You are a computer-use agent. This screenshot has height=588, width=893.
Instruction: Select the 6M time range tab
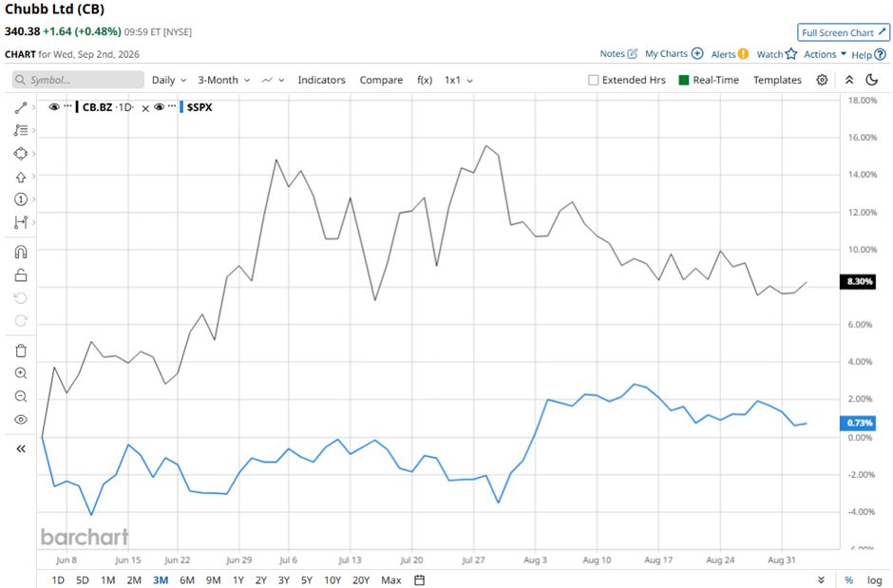(x=187, y=580)
